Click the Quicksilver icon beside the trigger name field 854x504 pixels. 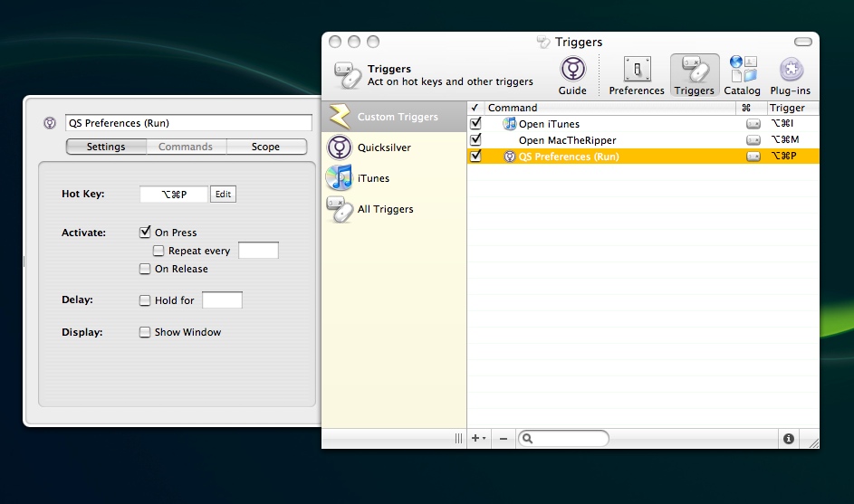coord(50,123)
